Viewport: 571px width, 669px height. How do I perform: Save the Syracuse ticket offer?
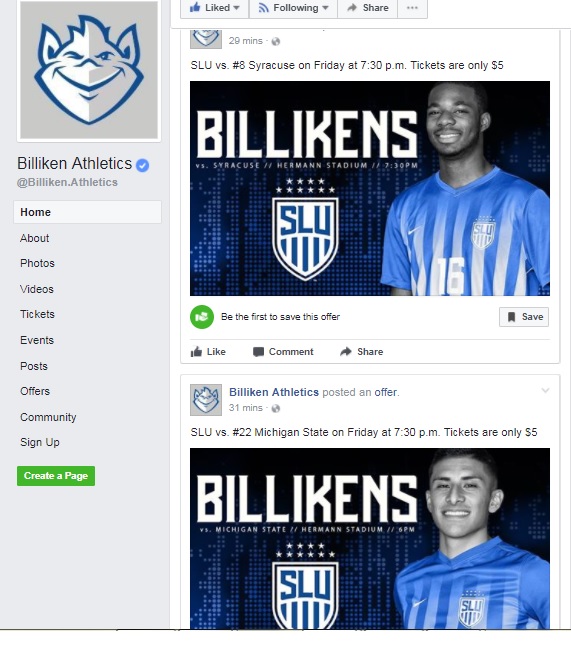click(524, 317)
